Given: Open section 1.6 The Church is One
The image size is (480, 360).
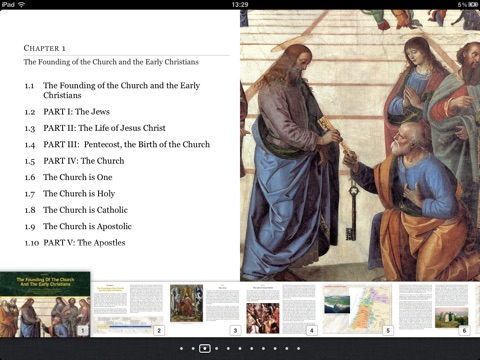Looking at the screenshot, I should [x=68, y=177].
